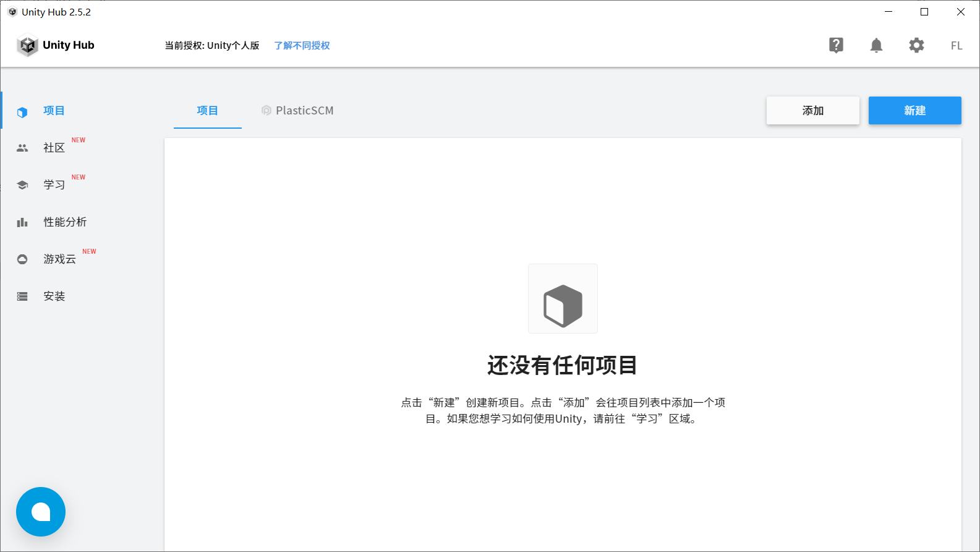Click the bar chart icon beside 性能分析
Image resolution: width=980 pixels, height=552 pixels.
pyautogui.click(x=22, y=222)
